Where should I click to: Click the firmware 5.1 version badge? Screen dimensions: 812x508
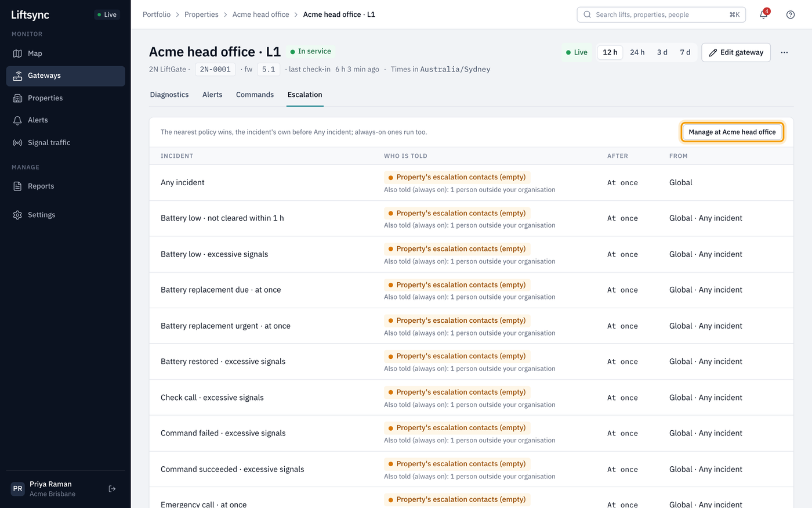pyautogui.click(x=269, y=69)
